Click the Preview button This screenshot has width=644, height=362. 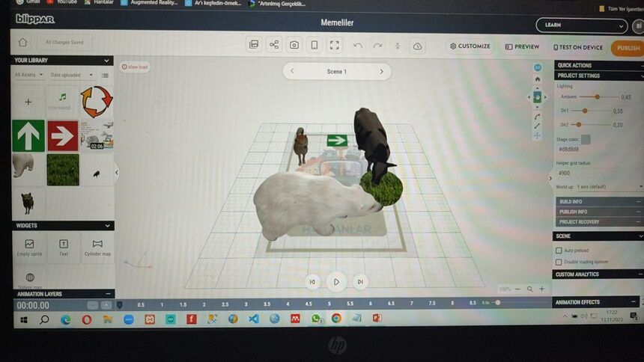pyautogui.click(x=522, y=46)
